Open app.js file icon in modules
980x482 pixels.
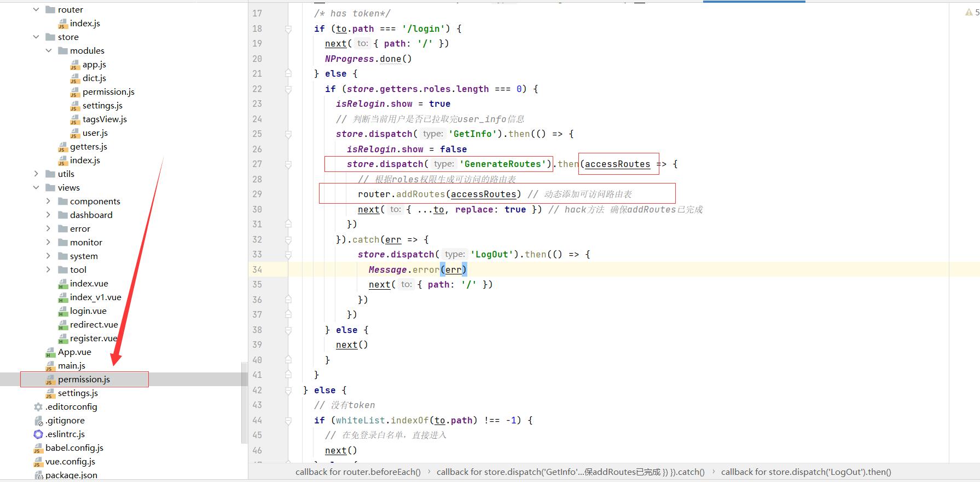76,65
